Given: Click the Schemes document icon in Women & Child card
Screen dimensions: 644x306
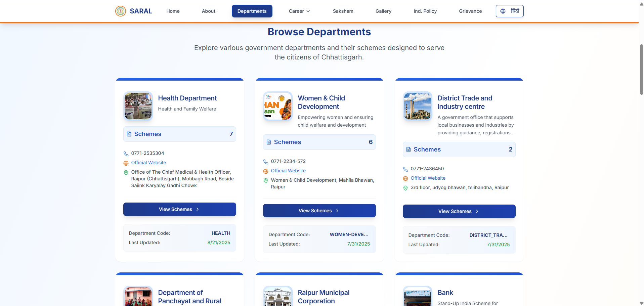Looking at the screenshot, I should [x=269, y=142].
